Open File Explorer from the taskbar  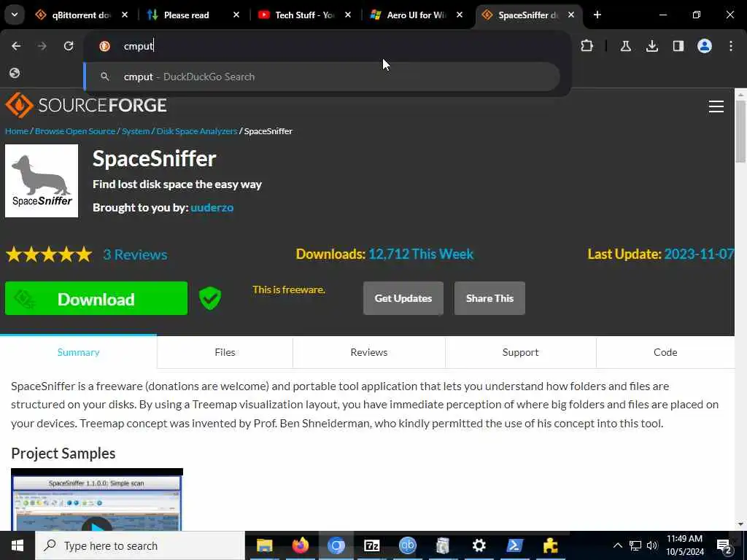tap(264, 545)
